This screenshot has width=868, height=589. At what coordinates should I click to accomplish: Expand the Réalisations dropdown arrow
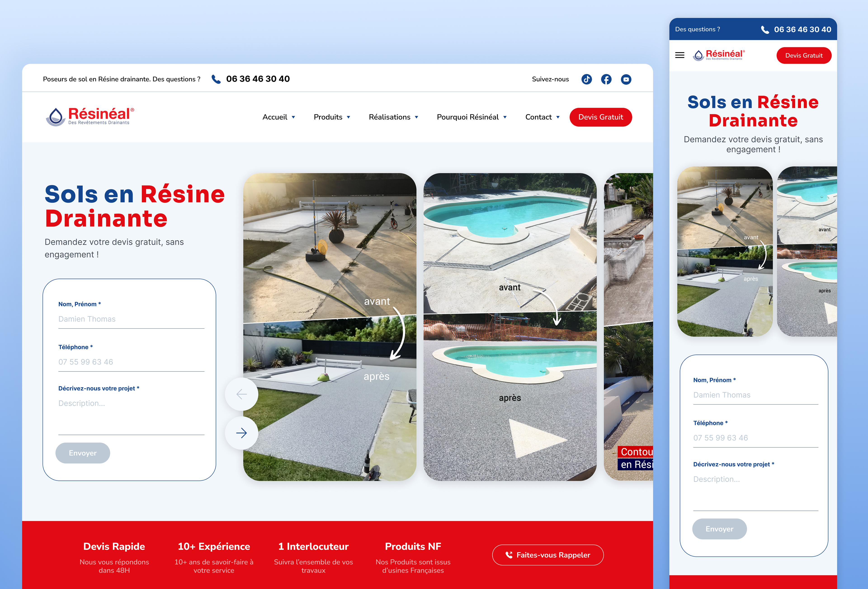coord(416,117)
